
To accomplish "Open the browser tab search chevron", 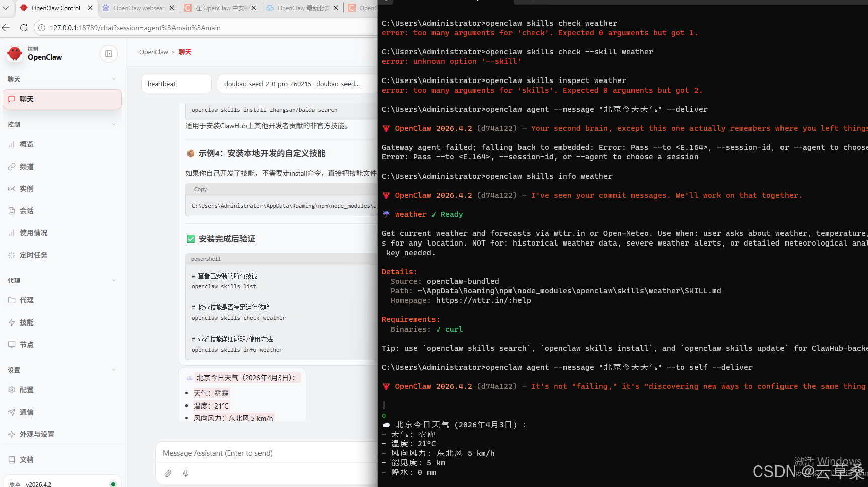I will point(6,8).
